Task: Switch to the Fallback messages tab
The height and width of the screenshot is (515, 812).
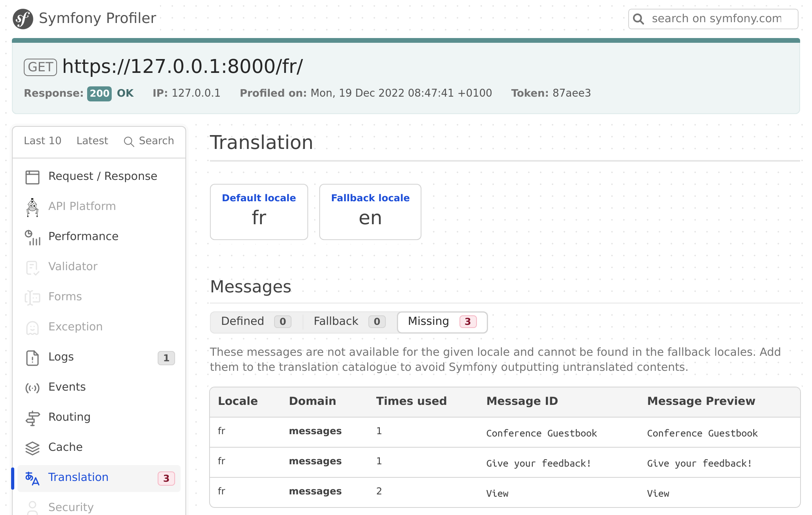Action: [x=348, y=322]
